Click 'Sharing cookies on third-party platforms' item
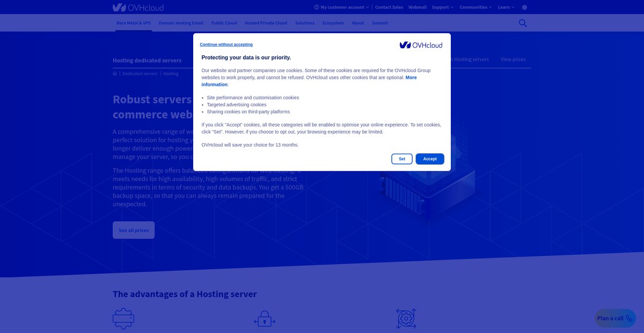The image size is (644, 333). click(x=248, y=112)
